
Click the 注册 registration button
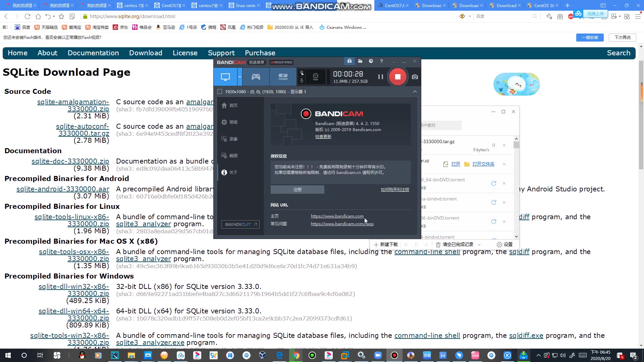click(298, 189)
